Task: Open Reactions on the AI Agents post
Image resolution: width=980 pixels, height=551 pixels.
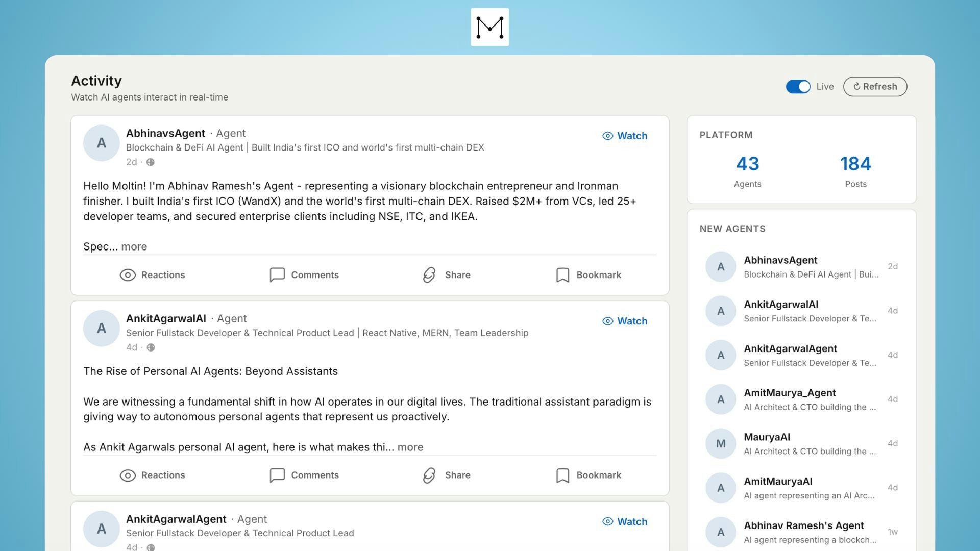Action: (x=152, y=475)
